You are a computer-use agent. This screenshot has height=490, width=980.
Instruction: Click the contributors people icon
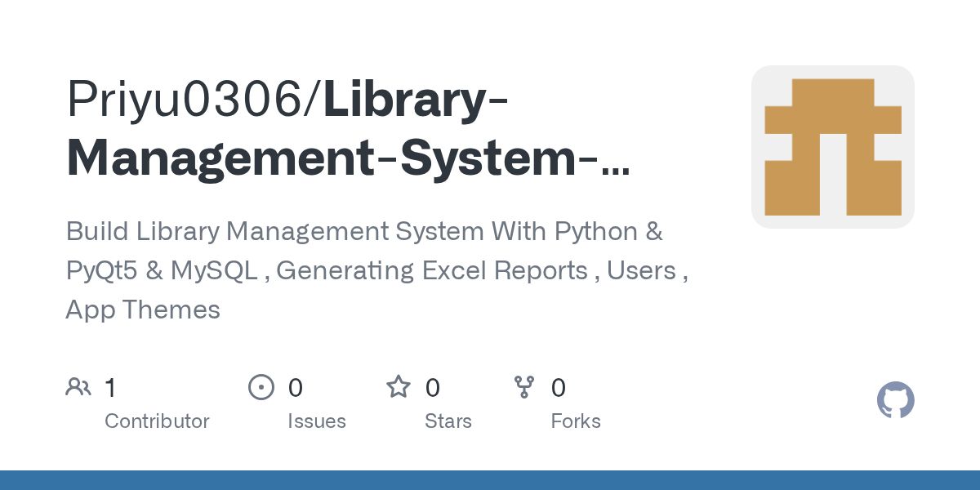click(78, 387)
